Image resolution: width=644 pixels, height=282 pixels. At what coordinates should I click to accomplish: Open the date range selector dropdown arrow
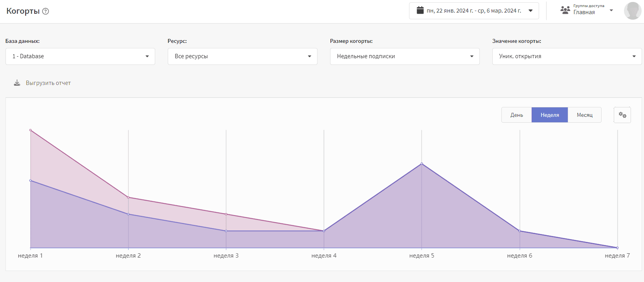click(x=530, y=11)
